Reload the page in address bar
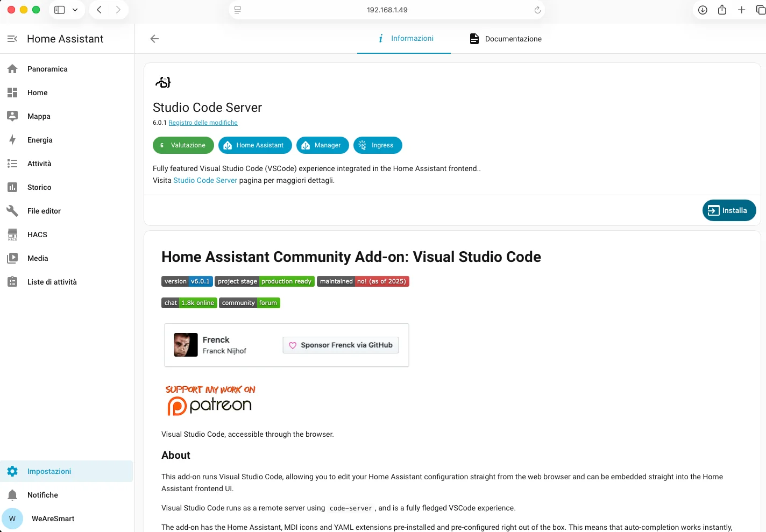This screenshot has width=766, height=532. 537,10
